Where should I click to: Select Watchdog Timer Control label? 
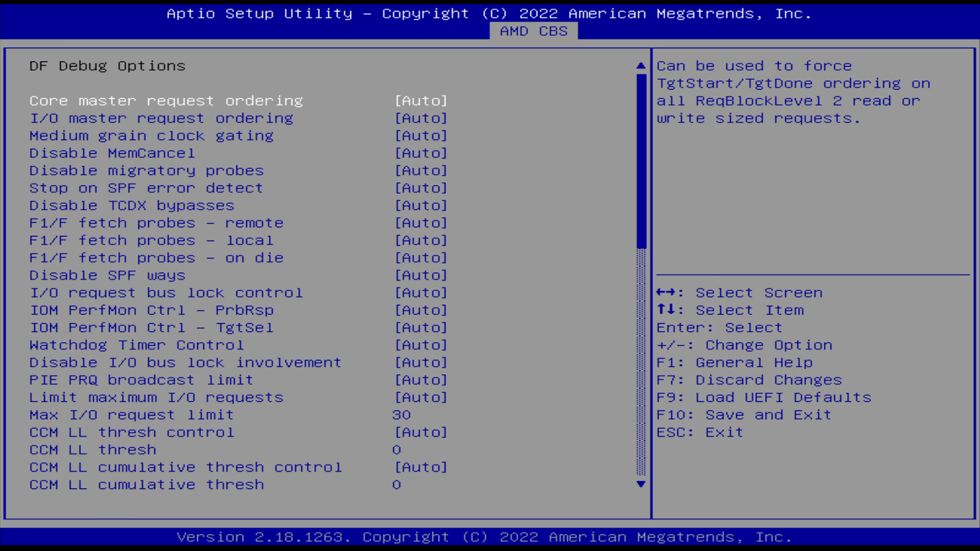137,345
